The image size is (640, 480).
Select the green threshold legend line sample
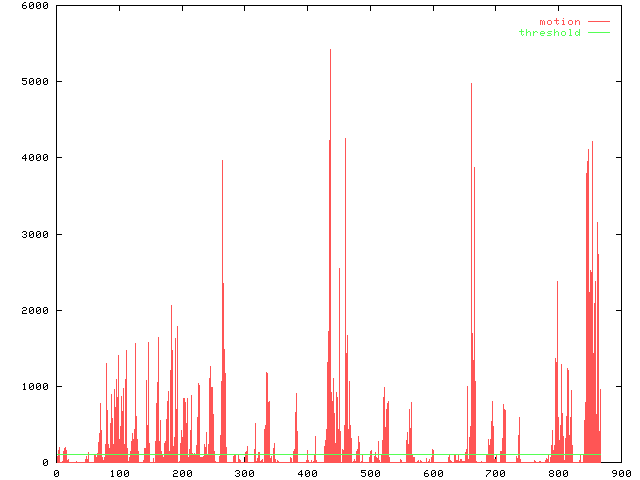coord(598,33)
